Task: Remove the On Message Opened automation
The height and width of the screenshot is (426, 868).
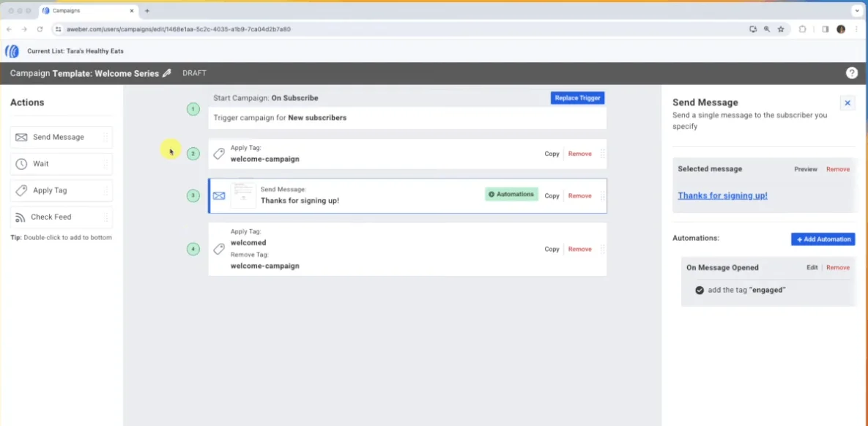Action: coord(837,267)
